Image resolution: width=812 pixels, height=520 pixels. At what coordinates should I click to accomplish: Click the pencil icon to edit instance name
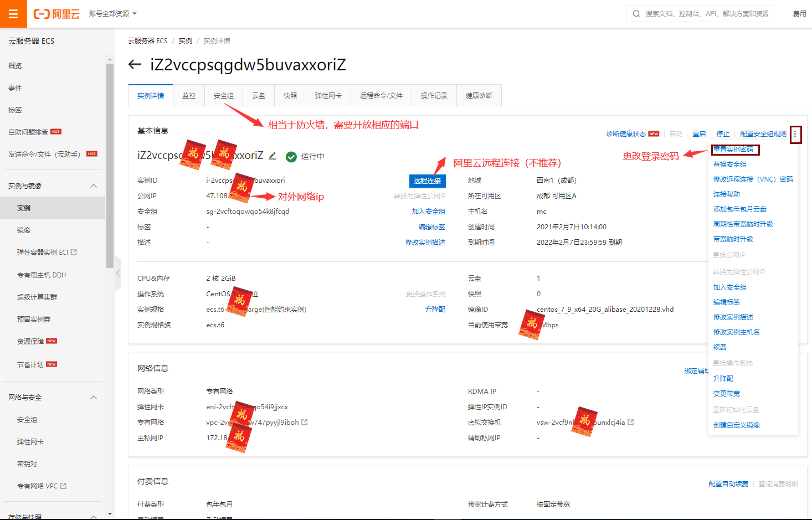click(x=273, y=156)
